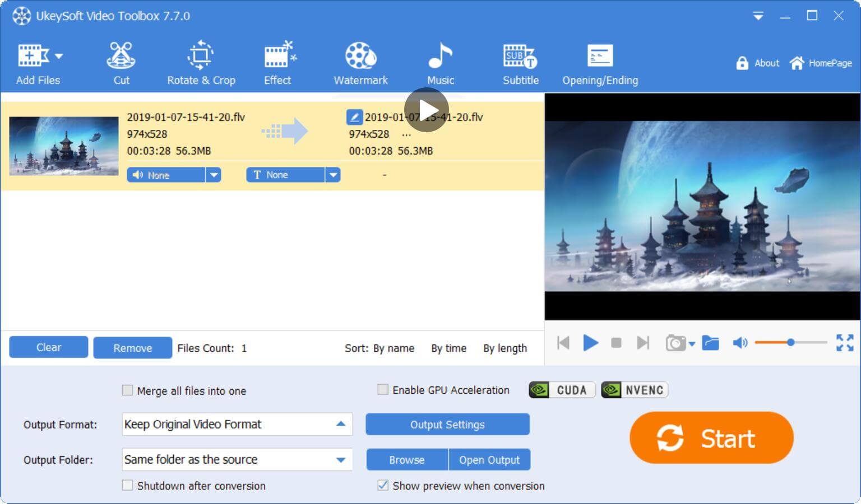Open the Rotate & Crop tool
The height and width of the screenshot is (504, 861).
[x=201, y=63]
